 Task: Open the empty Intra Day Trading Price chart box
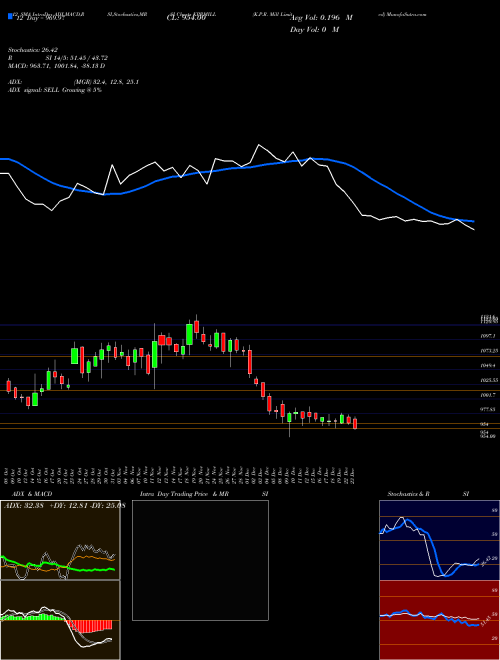200,560
